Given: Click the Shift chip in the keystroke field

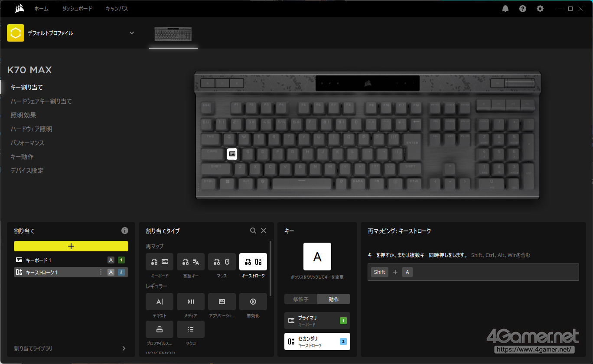Looking at the screenshot, I should point(379,272).
